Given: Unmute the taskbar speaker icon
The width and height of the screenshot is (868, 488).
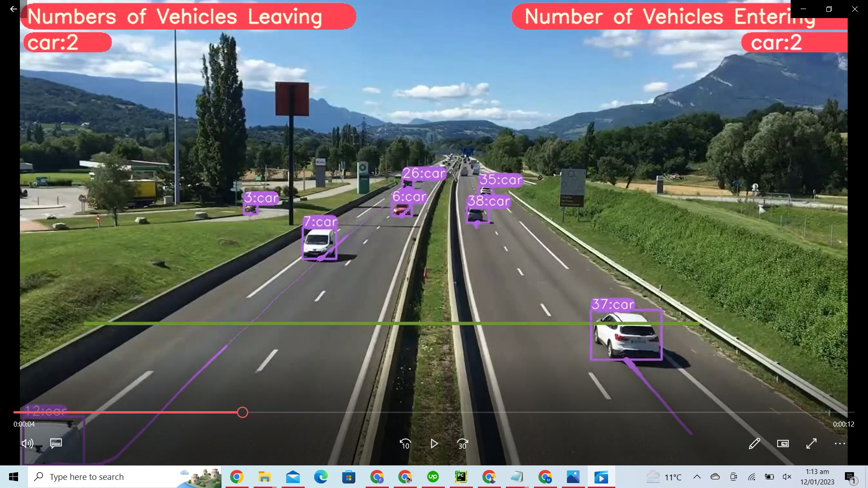Looking at the screenshot, I should pos(787,477).
